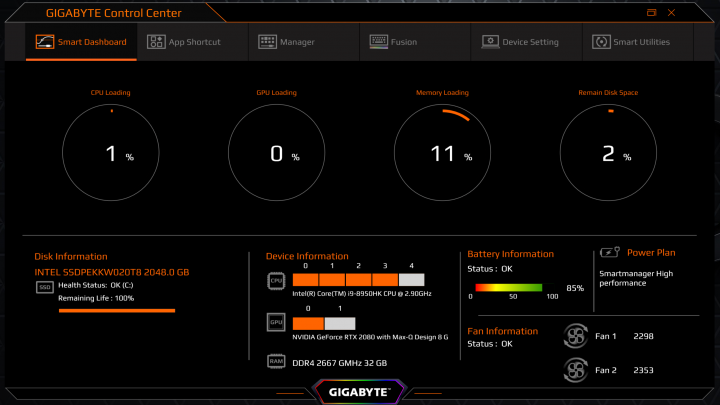Close the GIGABYTE Control Center window
720x405 pixels.
click(671, 12)
